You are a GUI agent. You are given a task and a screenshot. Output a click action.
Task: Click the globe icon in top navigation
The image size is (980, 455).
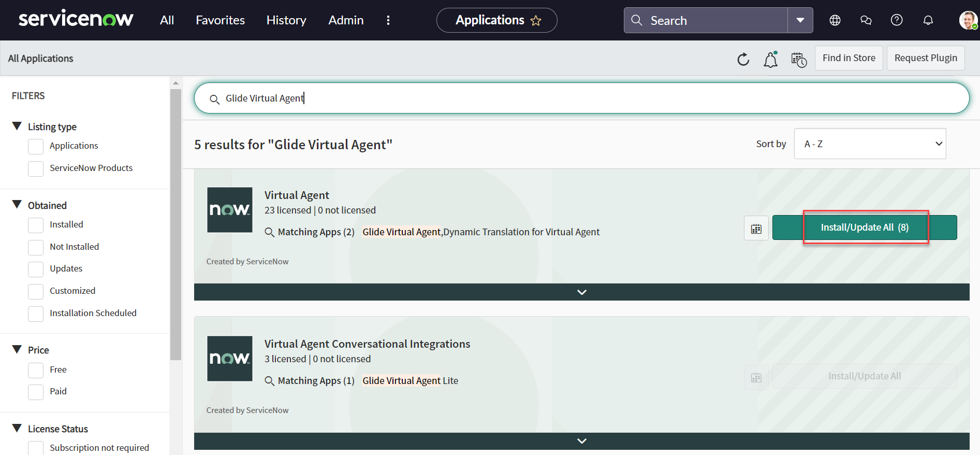point(835,20)
